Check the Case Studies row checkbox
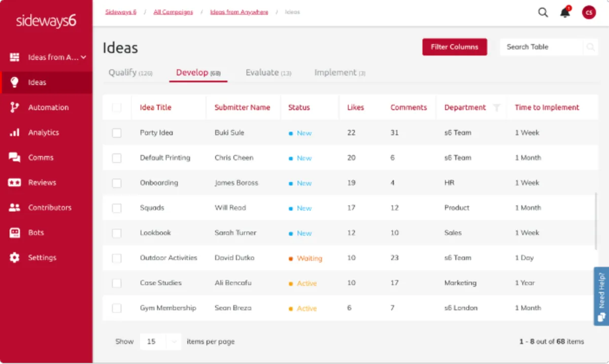609x364 pixels. pos(117,283)
